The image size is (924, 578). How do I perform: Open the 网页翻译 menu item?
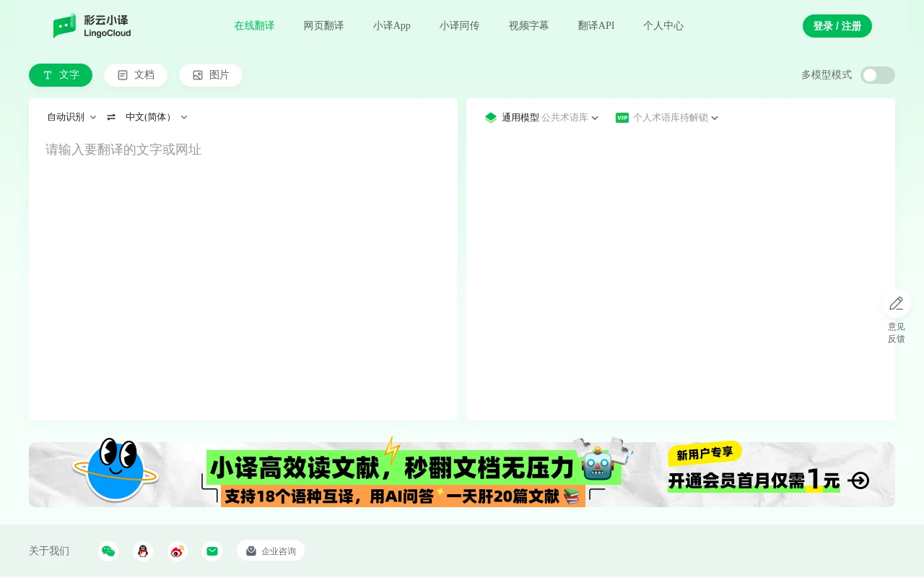click(323, 26)
